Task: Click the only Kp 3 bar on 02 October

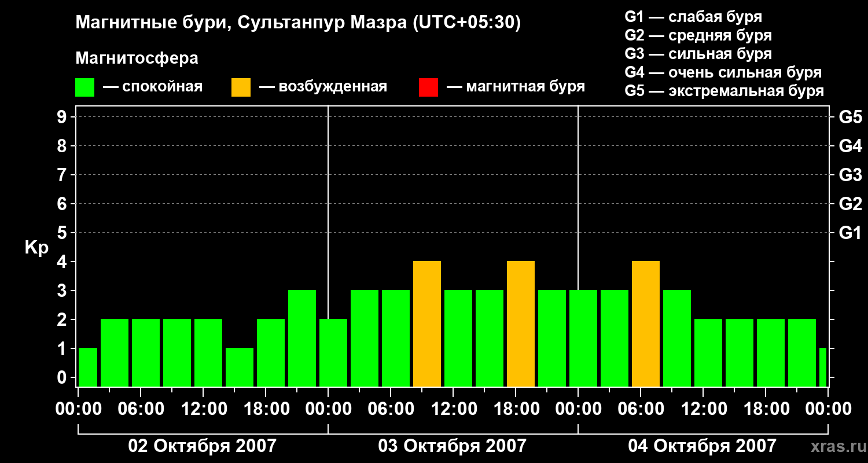Action: [302, 339]
